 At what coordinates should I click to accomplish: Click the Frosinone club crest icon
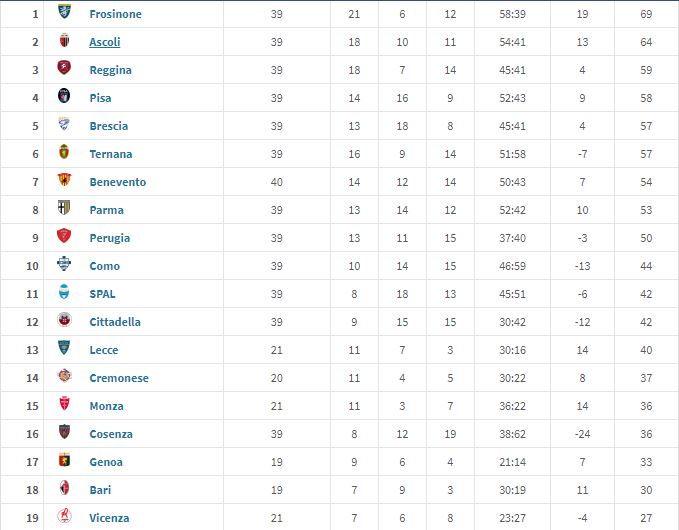pyautogui.click(x=65, y=14)
